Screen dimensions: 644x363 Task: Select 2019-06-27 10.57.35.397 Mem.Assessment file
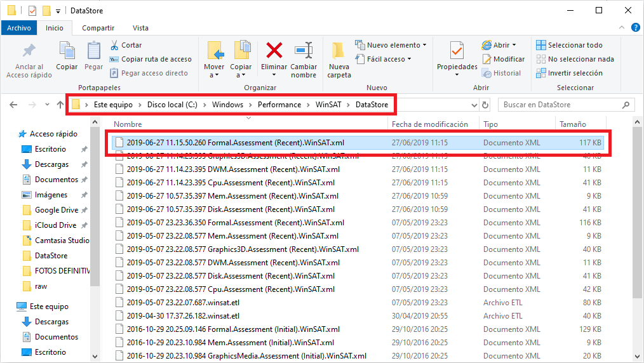pyautogui.click(x=232, y=195)
